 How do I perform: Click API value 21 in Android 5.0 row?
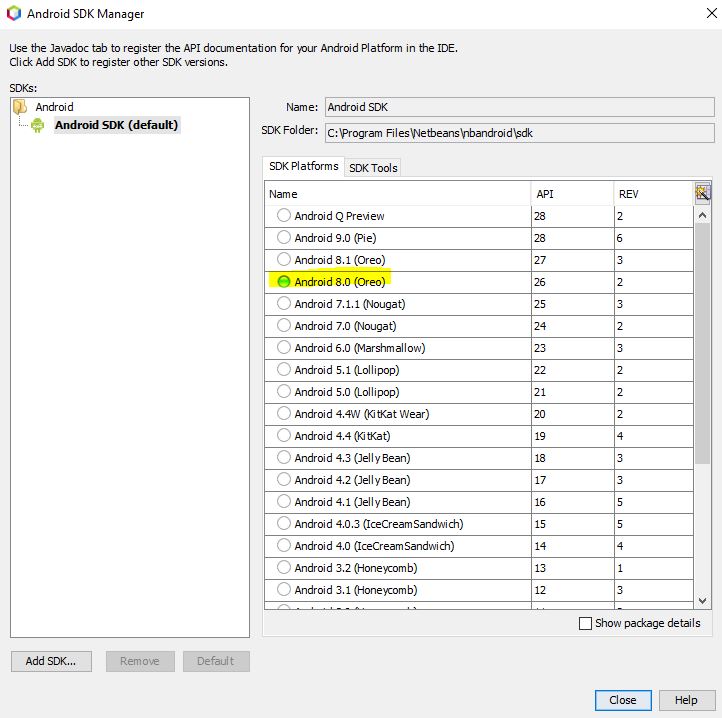(540, 392)
